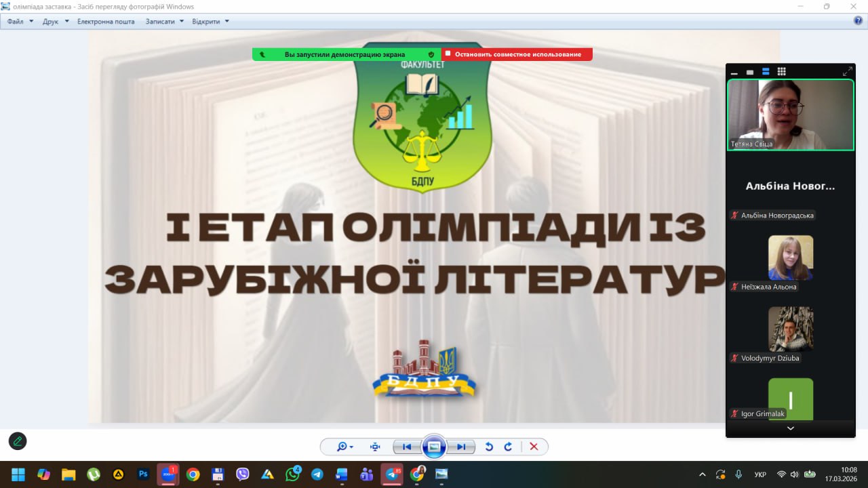Start the slideshow with center round button

(434, 447)
